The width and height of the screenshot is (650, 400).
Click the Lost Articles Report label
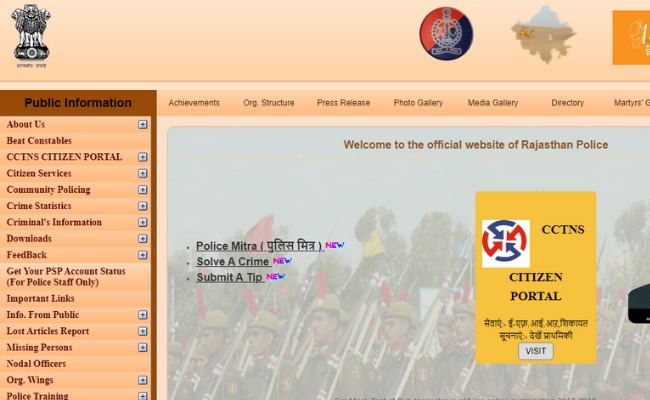(48, 331)
